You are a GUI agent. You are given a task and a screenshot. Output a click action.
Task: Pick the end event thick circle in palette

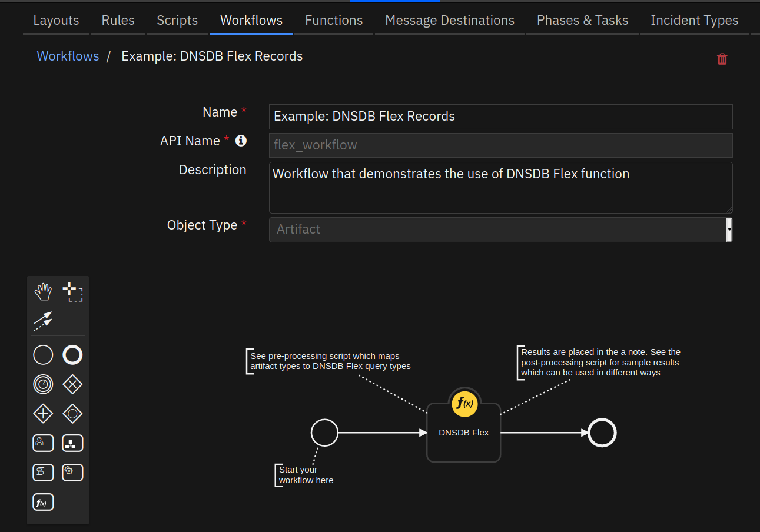click(72, 355)
